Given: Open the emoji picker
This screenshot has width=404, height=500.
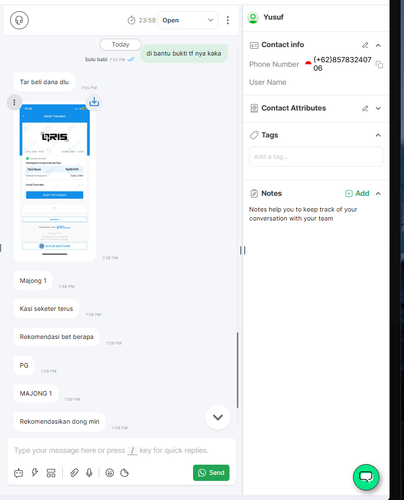Looking at the screenshot, I should point(109,473).
